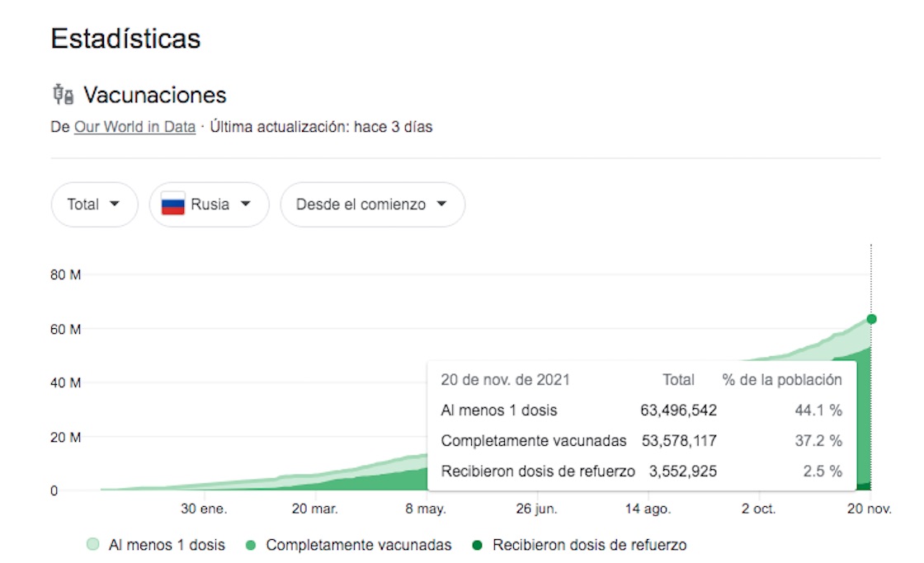
Task: Open the Total metric dropdown
Action: coord(94,204)
